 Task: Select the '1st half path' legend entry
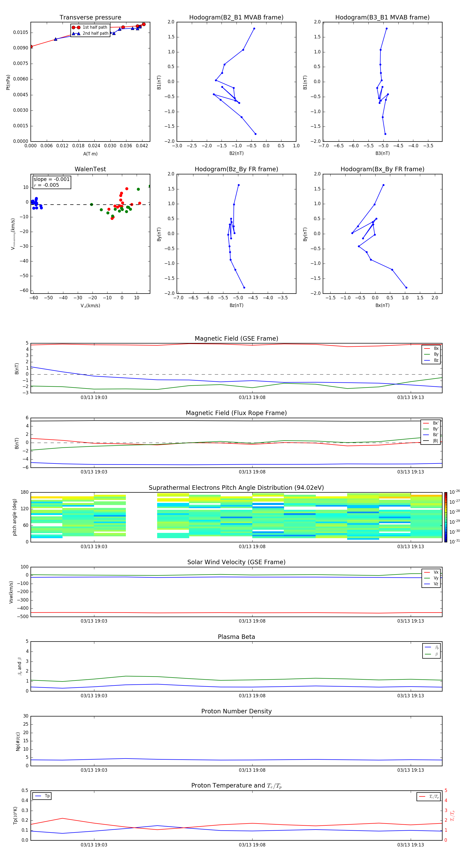pyautogui.click(x=90, y=27)
